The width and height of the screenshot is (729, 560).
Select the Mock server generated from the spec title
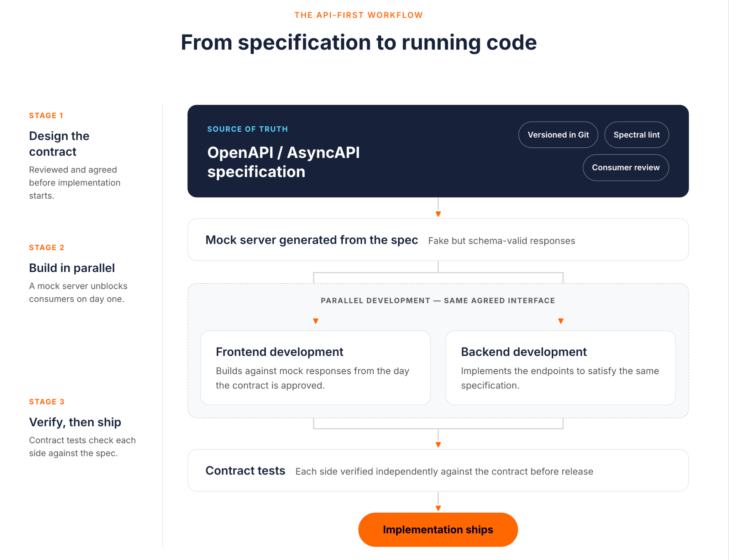click(311, 240)
